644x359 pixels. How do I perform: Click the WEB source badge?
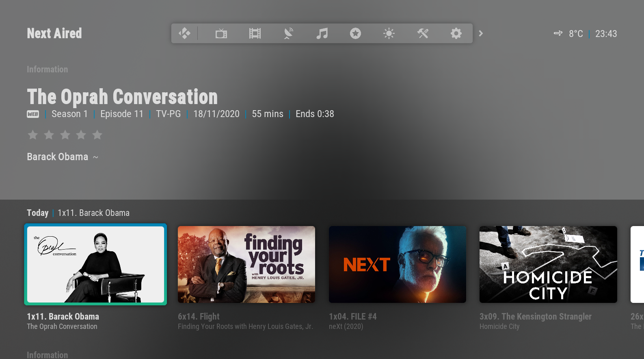coord(33,114)
